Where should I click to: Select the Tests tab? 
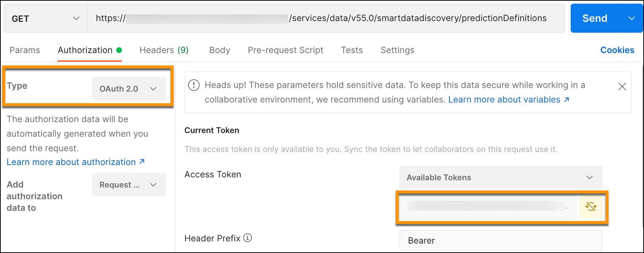[x=351, y=50]
